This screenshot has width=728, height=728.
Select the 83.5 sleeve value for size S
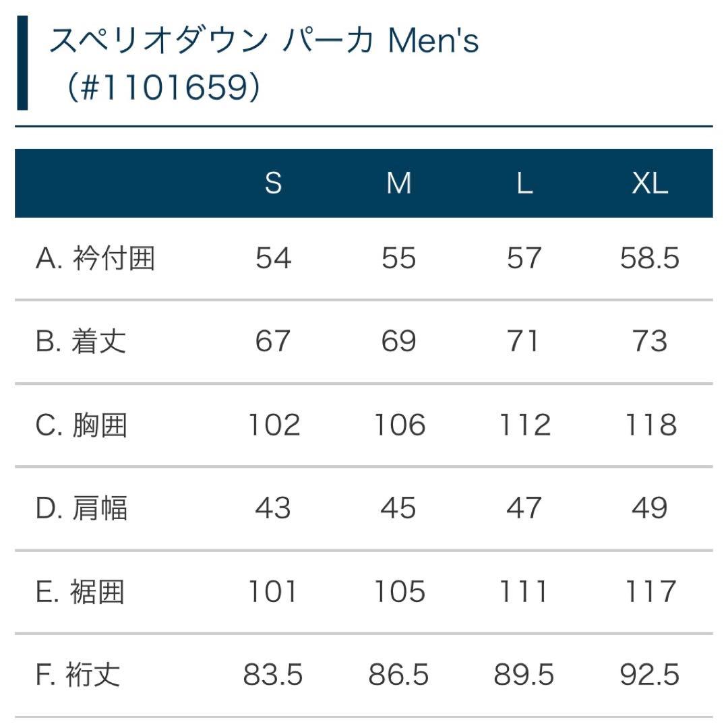pyautogui.click(x=273, y=675)
